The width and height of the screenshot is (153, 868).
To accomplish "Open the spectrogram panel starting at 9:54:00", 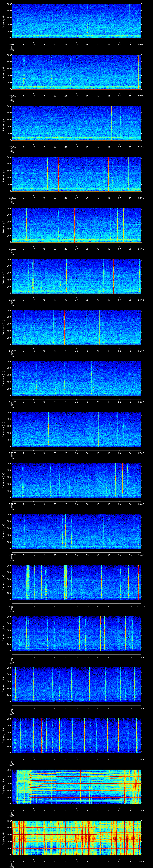I will pos(76,327).
